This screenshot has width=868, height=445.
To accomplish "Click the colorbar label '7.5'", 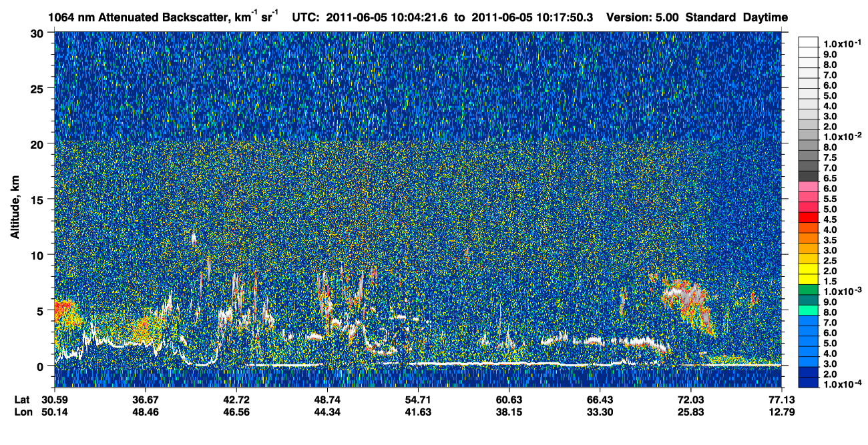I will pos(831,158).
